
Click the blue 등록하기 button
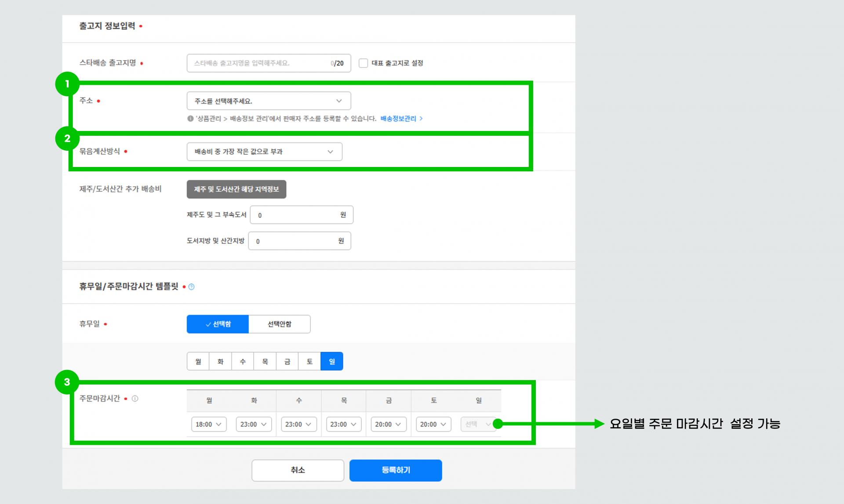tap(395, 470)
